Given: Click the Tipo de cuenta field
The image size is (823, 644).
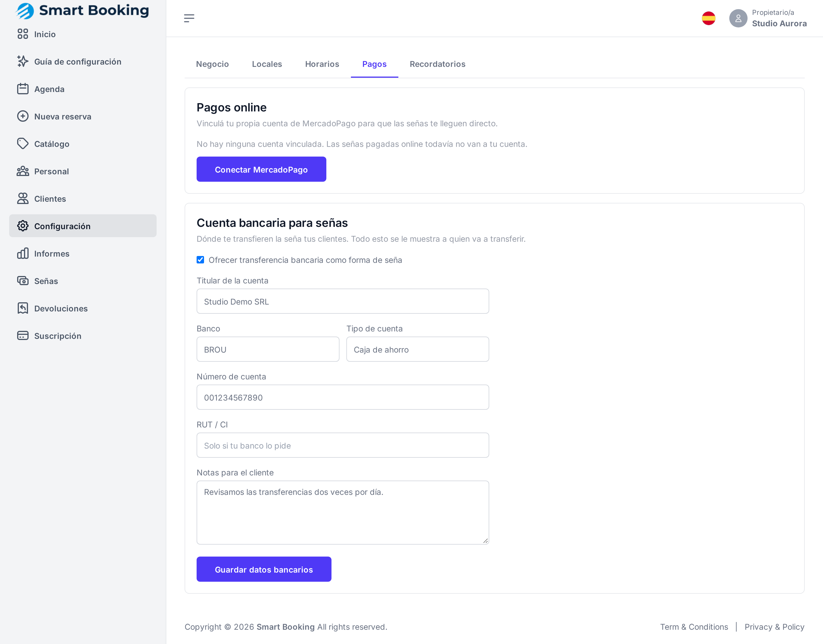Looking at the screenshot, I should [x=418, y=349].
